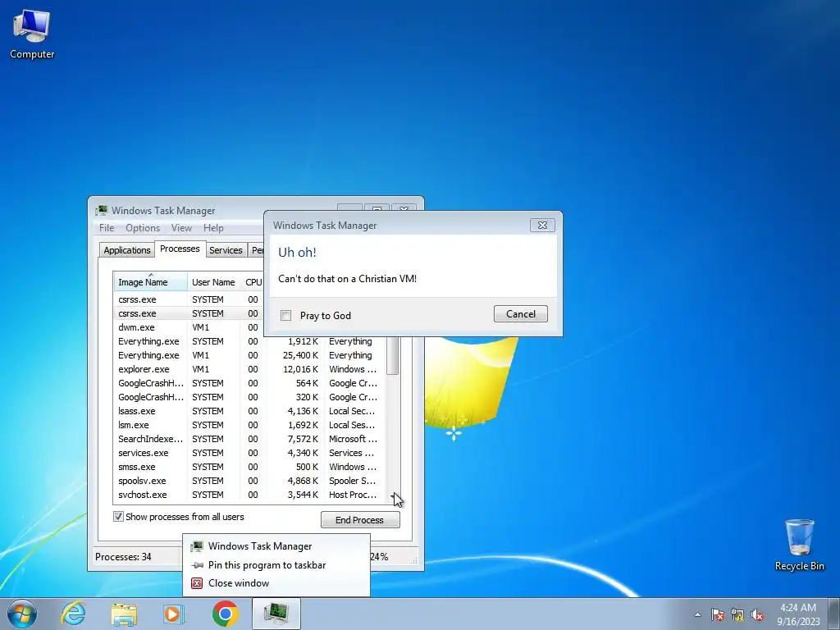Click the pin icon in jump list
840x630 pixels.
pyautogui.click(x=197, y=565)
